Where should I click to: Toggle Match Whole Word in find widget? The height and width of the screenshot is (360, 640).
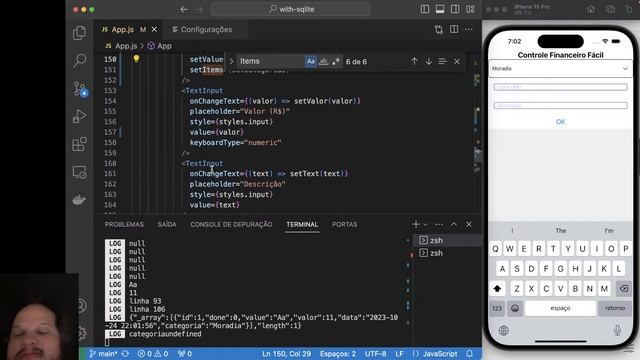tap(323, 61)
